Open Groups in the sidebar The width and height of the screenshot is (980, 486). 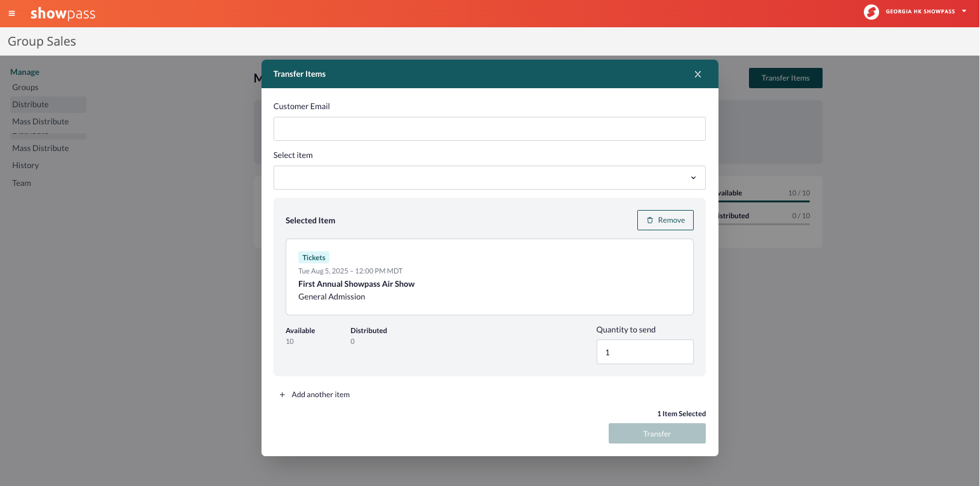25,88
